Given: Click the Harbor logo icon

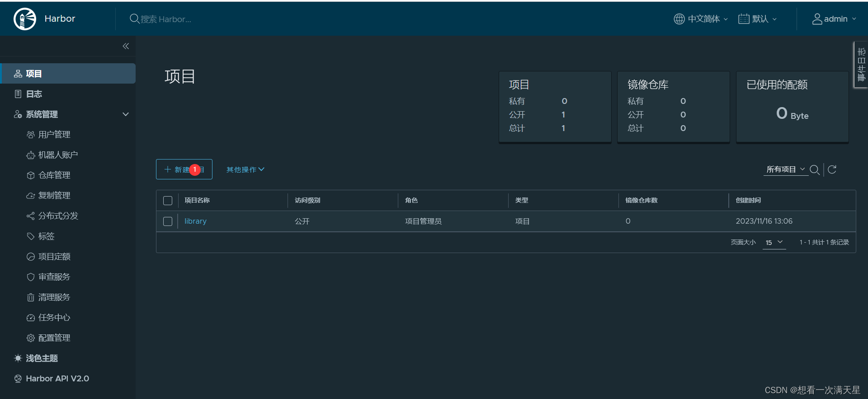Looking at the screenshot, I should (25, 19).
